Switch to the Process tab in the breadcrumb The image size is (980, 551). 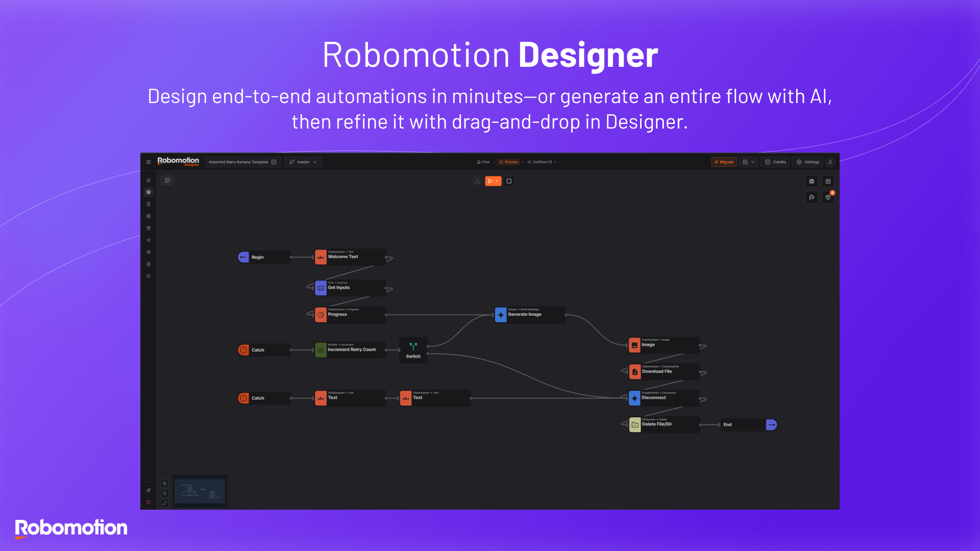tap(508, 162)
